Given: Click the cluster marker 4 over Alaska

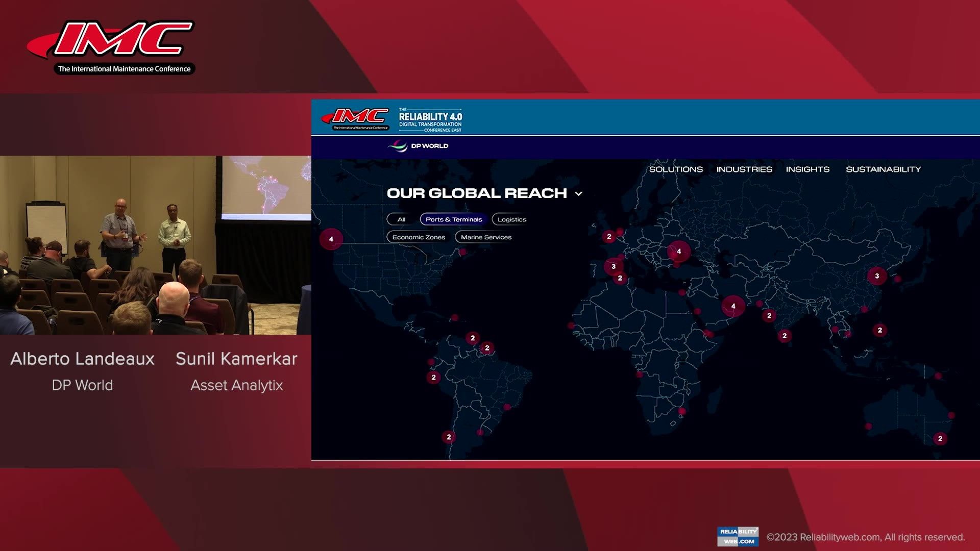Looking at the screenshot, I should (331, 239).
